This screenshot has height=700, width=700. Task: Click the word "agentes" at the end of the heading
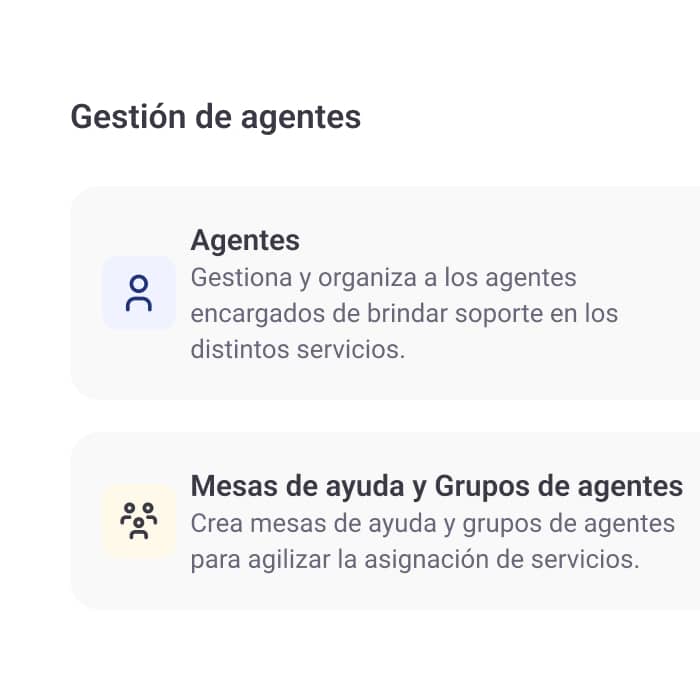301,118
